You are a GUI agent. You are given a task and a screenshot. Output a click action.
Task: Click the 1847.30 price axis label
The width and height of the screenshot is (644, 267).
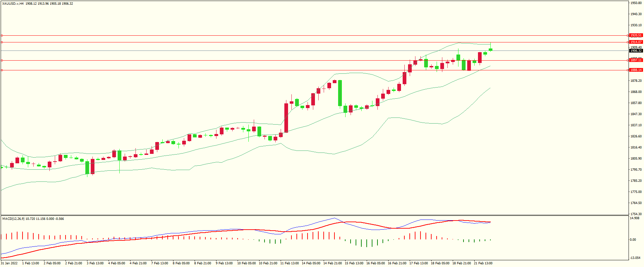coord(636,114)
